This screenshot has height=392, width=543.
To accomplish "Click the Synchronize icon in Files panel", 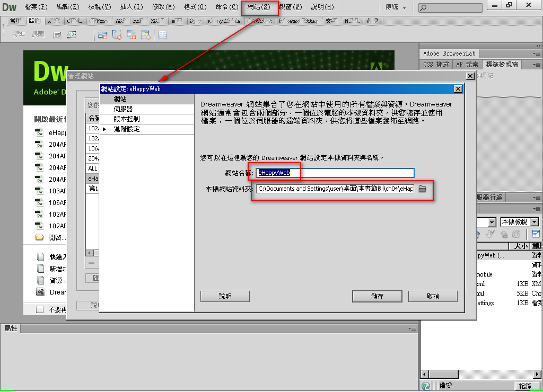I will [x=516, y=234].
